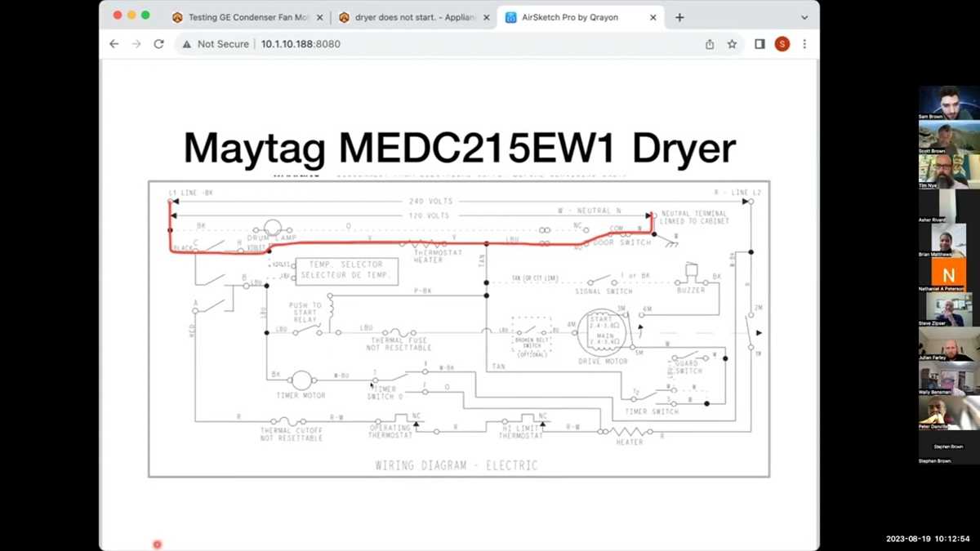Switch to Testing GE Condenser Fan tab
The image size is (980, 551).
247,17
